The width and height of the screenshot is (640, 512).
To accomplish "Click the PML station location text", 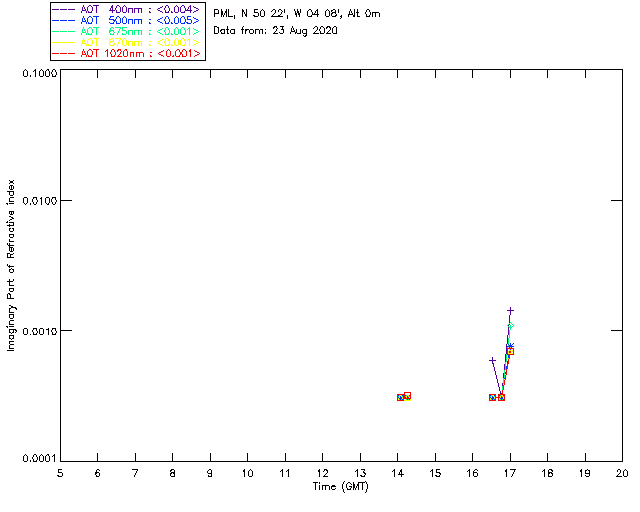I will [297, 13].
